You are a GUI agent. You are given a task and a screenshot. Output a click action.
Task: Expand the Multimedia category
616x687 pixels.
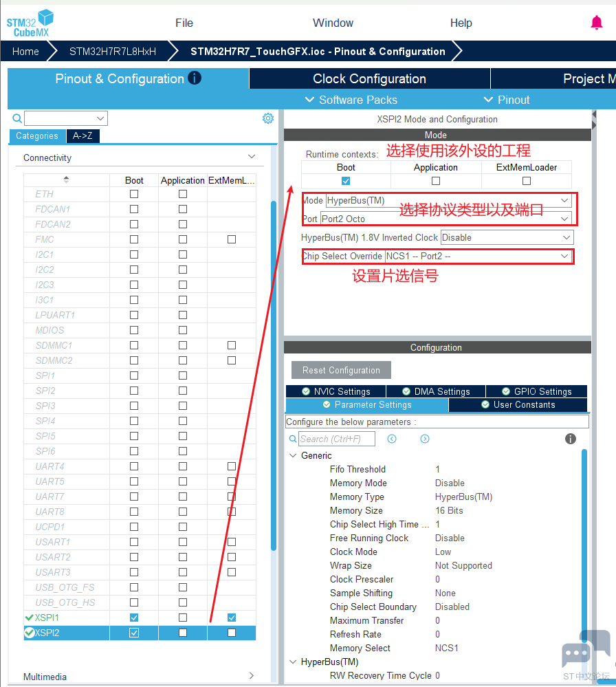252,675
